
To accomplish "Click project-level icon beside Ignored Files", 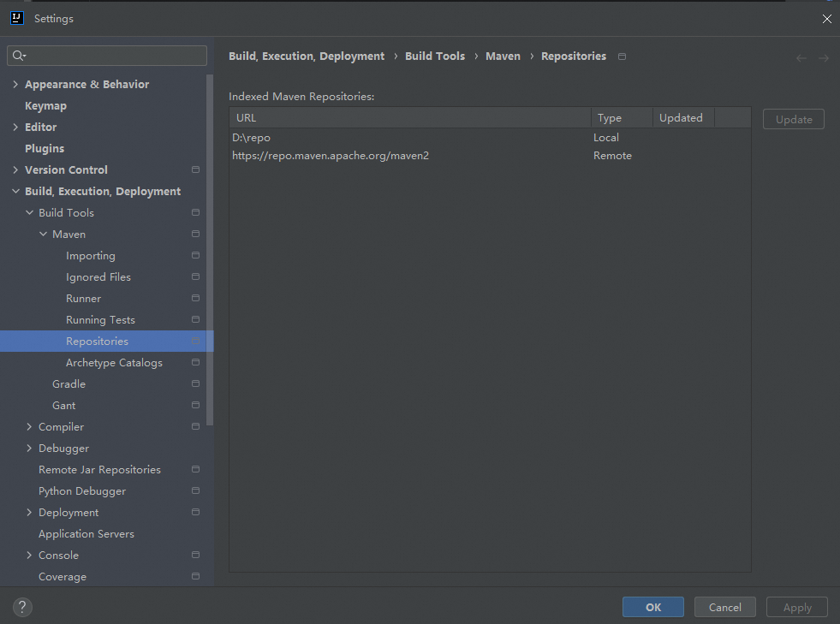I will point(195,277).
